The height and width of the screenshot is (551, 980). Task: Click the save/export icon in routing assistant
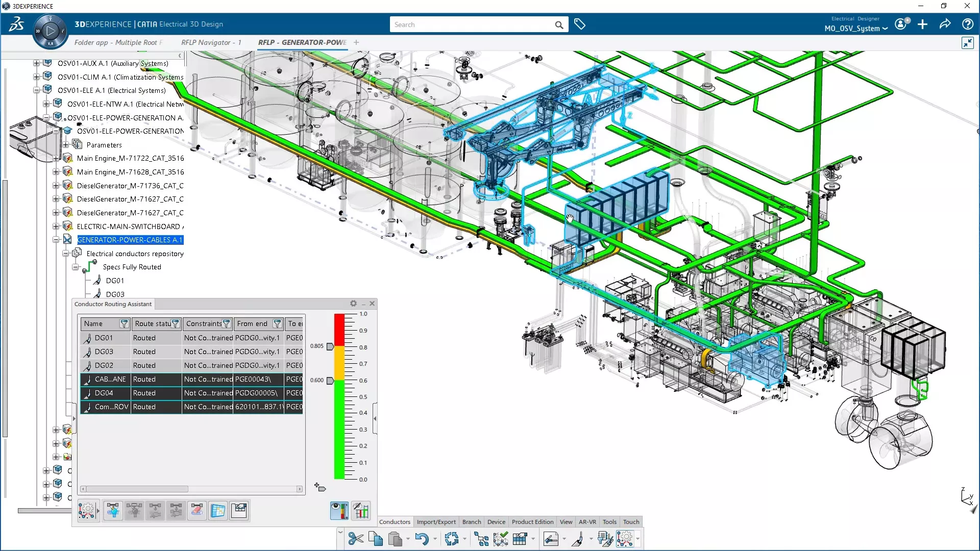point(240,510)
